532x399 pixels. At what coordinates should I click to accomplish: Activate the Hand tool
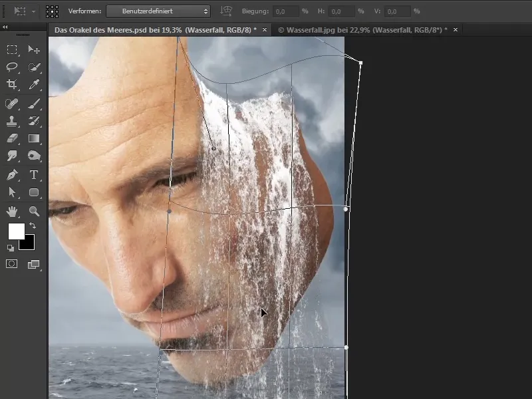pyautogui.click(x=12, y=211)
